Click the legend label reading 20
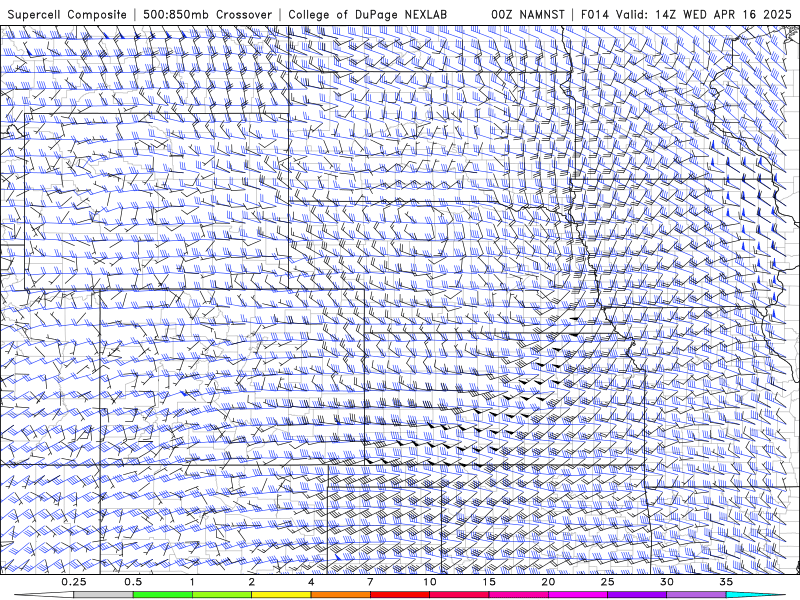800x600 pixels. tap(548, 582)
